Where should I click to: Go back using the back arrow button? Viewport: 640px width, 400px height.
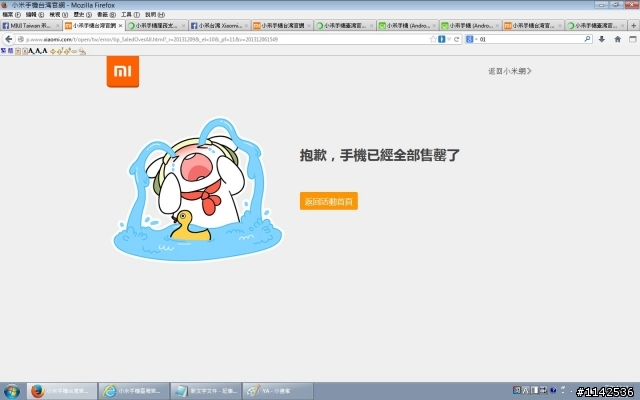pyautogui.click(x=9, y=39)
